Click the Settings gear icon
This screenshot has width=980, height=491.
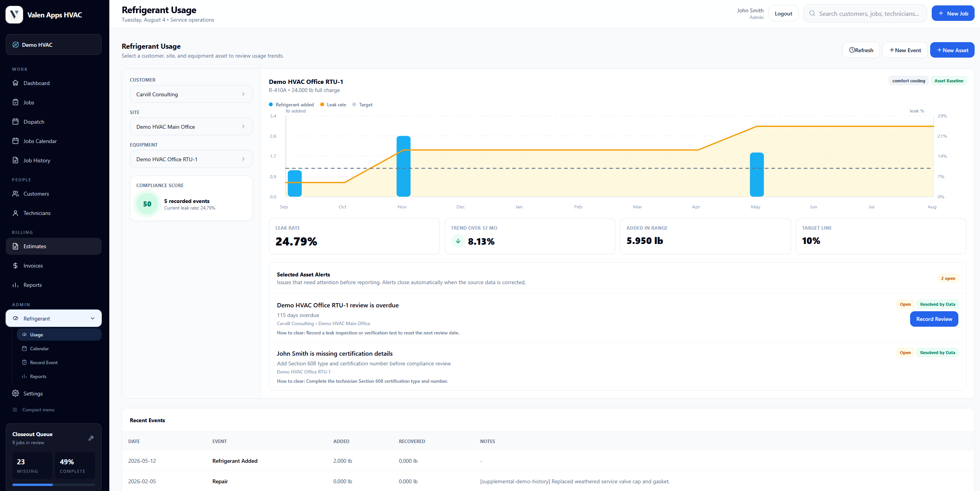15,393
